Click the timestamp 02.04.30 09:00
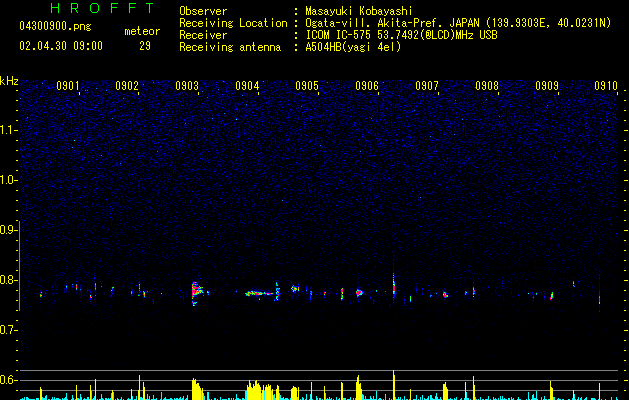Image resolution: width=629 pixels, height=400 pixels. [x=61, y=46]
